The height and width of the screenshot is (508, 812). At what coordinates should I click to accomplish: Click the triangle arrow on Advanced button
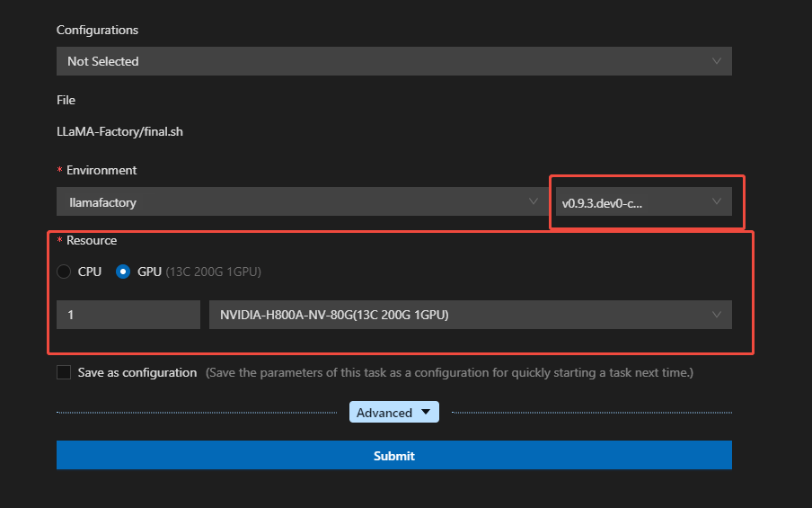click(426, 412)
